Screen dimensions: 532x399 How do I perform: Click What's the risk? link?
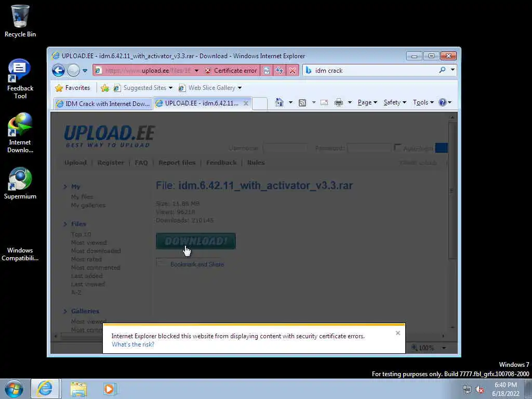pyautogui.click(x=133, y=344)
